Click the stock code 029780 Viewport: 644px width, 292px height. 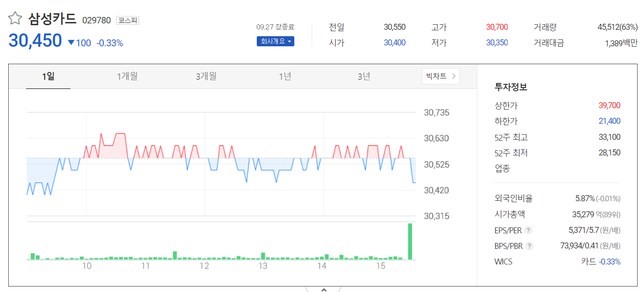pyautogui.click(x=97, y=20)
